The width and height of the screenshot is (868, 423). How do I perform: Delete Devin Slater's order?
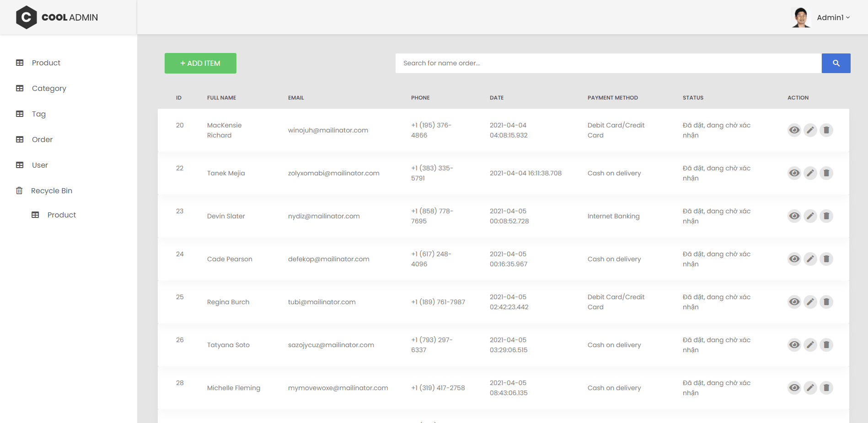click(826, 216)
